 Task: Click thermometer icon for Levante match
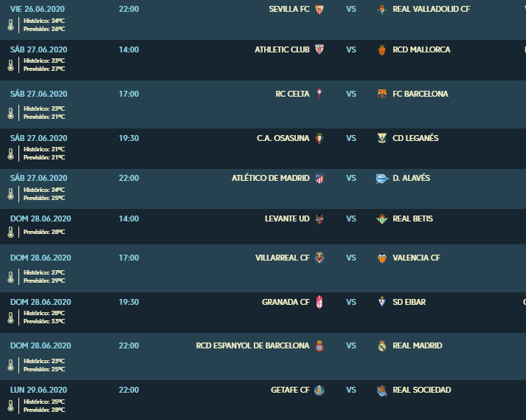11,232
